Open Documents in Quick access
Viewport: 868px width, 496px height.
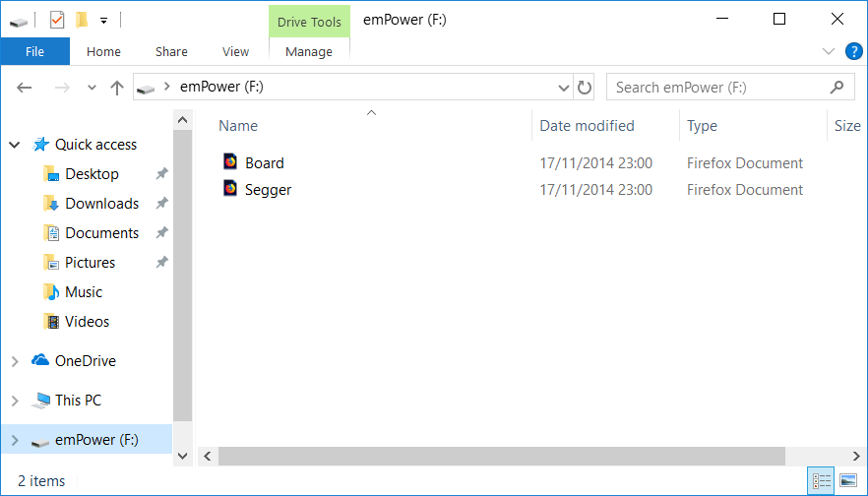[x=102, y=233]
